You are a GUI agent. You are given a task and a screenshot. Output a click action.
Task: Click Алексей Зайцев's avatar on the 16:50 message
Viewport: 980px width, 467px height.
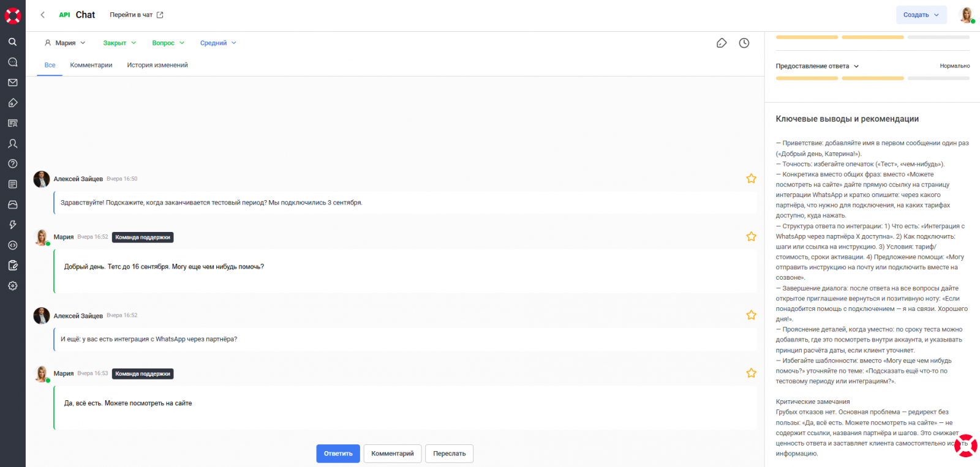pos(42,179)
